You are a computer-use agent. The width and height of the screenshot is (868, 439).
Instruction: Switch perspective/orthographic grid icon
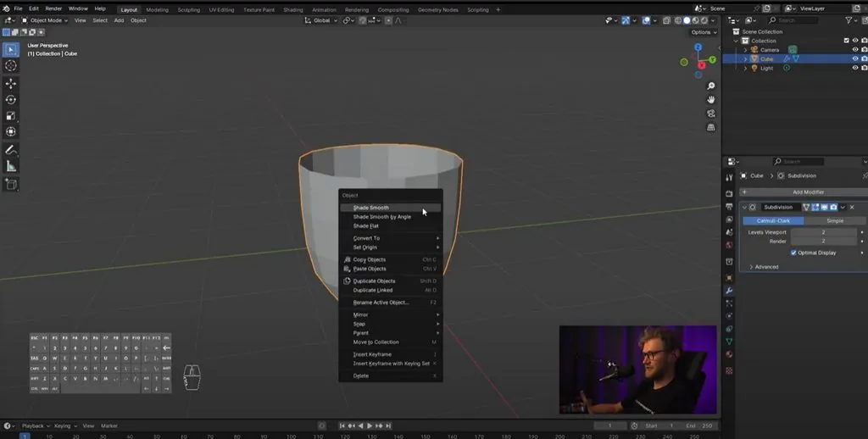pos(711,127)
